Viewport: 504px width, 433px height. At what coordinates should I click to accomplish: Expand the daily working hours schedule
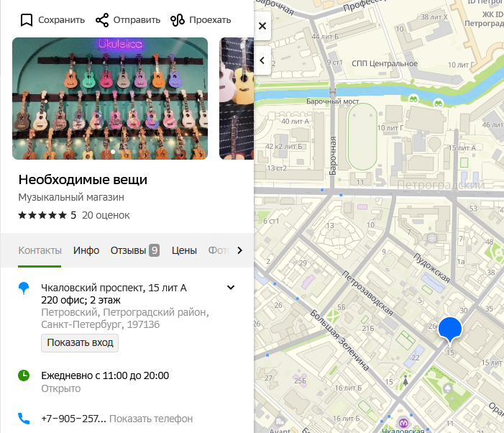[105, 375]
